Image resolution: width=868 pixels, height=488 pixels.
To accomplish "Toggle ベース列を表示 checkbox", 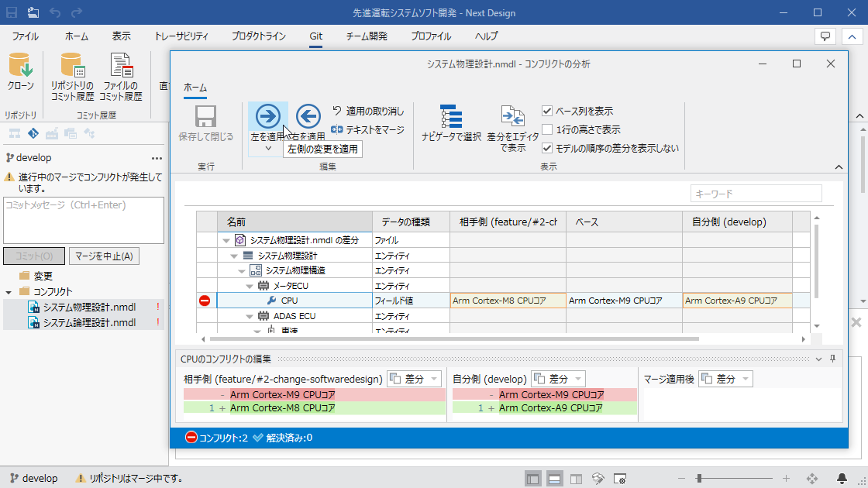I will point(547,112).
